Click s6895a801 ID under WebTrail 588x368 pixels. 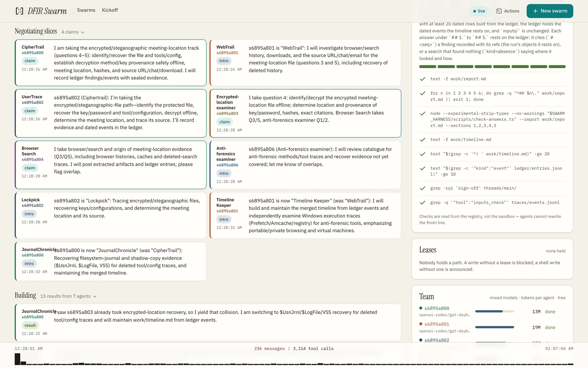pyautogui.click(x=227, y=53)
